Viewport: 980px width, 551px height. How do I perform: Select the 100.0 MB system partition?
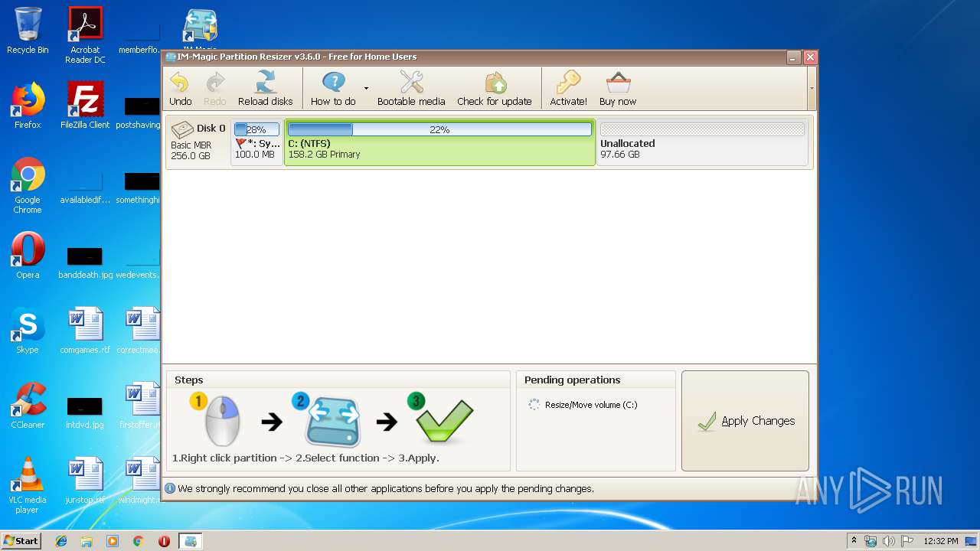pyautogui.click(x=257, y=142)
